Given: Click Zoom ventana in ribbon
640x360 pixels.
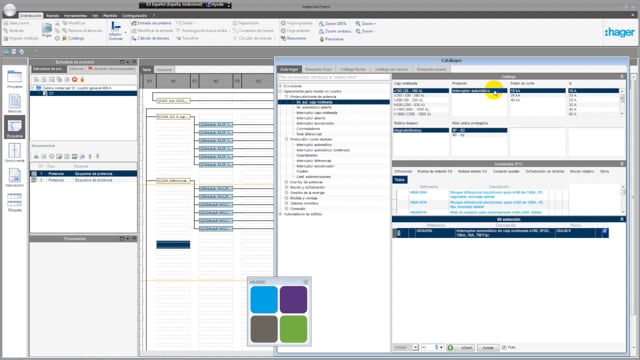Looking at the screenshot, I should (335, 31).
